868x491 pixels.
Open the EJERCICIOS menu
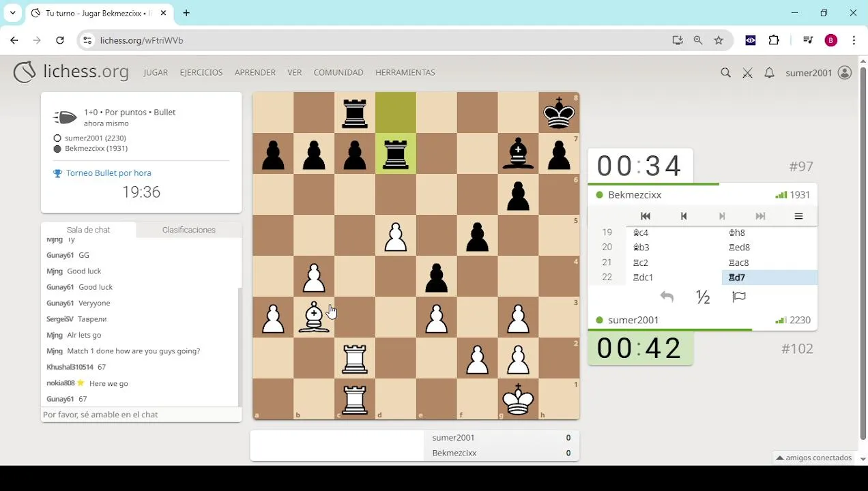201,72
